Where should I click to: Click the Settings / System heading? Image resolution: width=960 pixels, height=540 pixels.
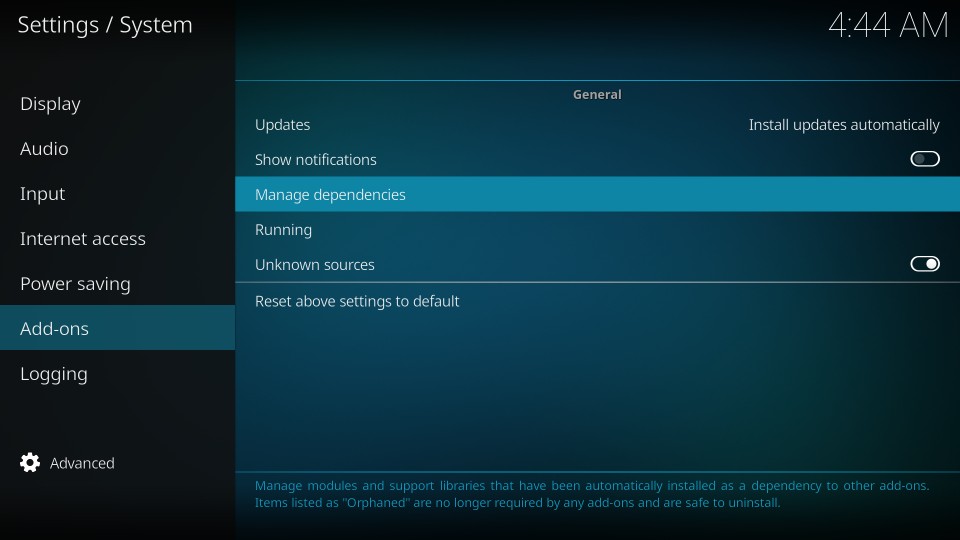(105, 25)
